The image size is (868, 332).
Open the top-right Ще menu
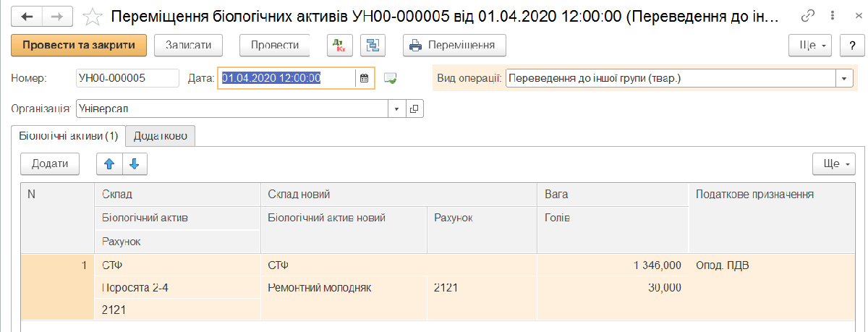(x=811, y=45)
